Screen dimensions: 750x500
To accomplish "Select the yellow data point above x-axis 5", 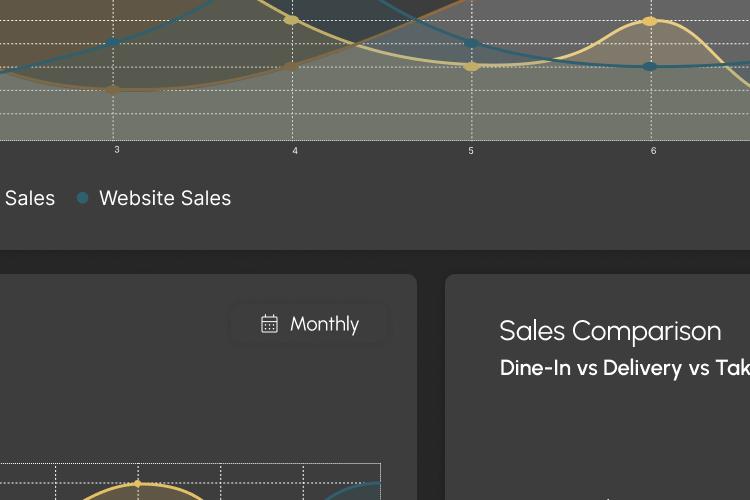I will (x=471, y=67).
